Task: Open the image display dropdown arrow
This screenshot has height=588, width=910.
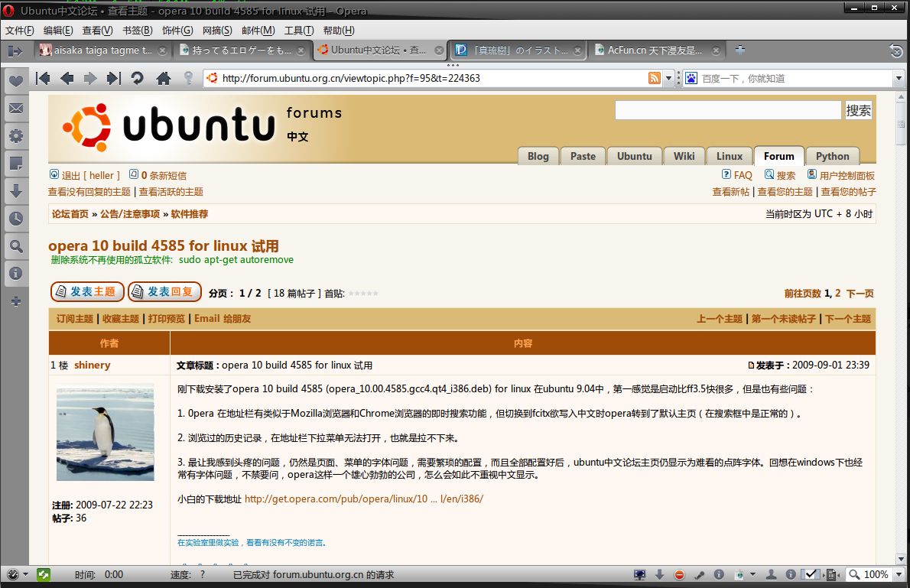Action: (752, 575)
